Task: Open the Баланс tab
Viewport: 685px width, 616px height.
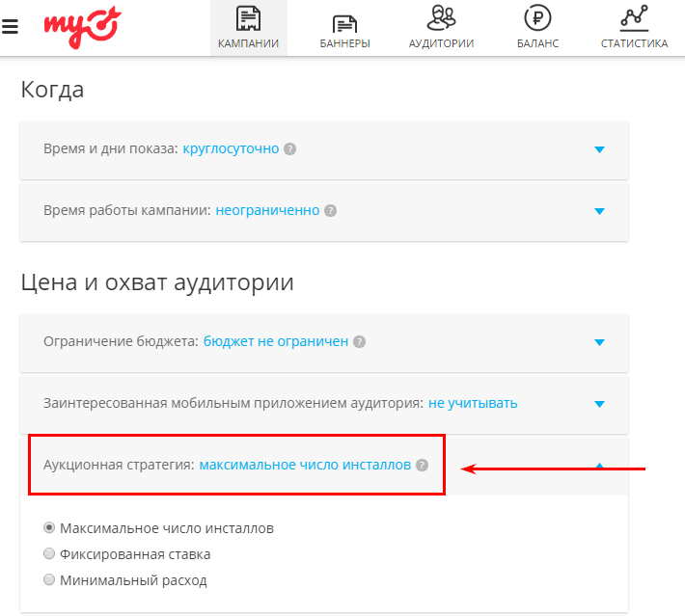Action: [x=537, y=28]
